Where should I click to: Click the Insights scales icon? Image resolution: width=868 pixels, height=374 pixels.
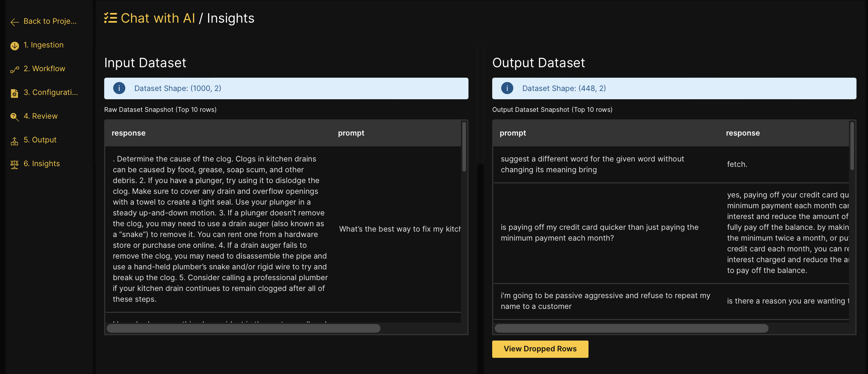(x=14, y=164)
